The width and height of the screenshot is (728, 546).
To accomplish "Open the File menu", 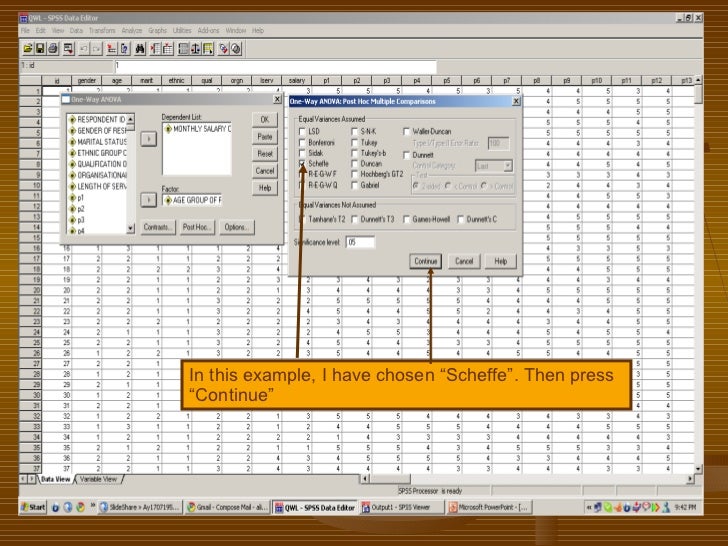I will [25, 31].
